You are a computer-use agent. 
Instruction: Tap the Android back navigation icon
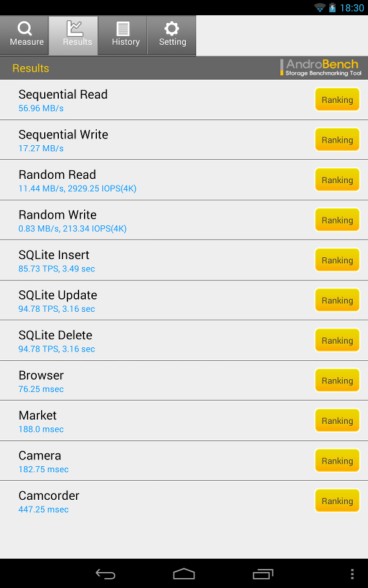[105, 574]
